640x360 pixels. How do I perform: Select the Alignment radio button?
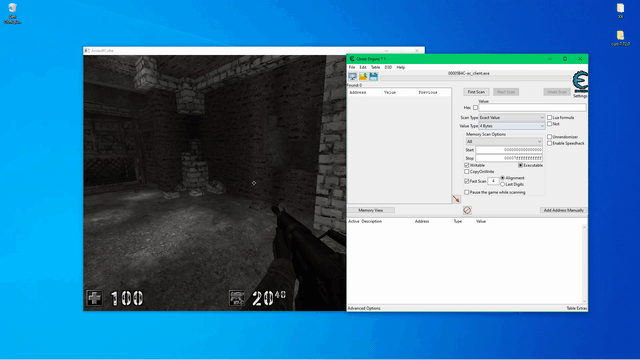click(502, 178)
